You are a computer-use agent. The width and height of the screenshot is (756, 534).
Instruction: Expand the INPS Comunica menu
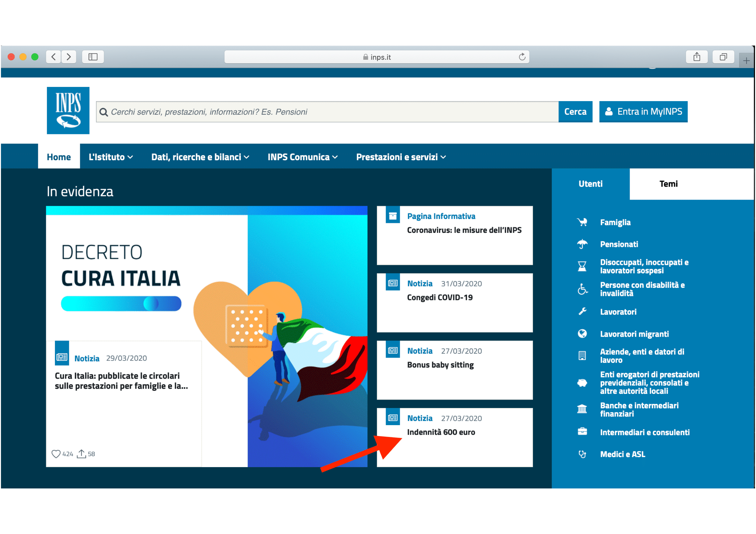(303, 157)
